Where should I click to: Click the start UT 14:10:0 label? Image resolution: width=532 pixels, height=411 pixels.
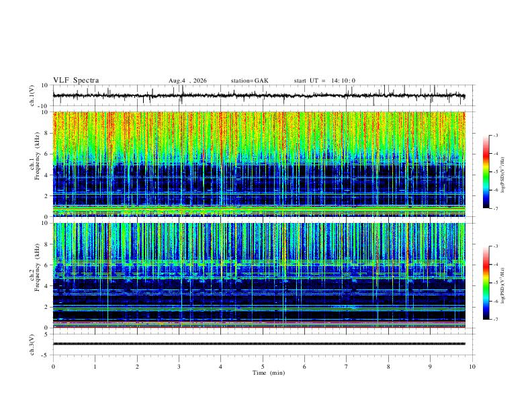(324, 81)
